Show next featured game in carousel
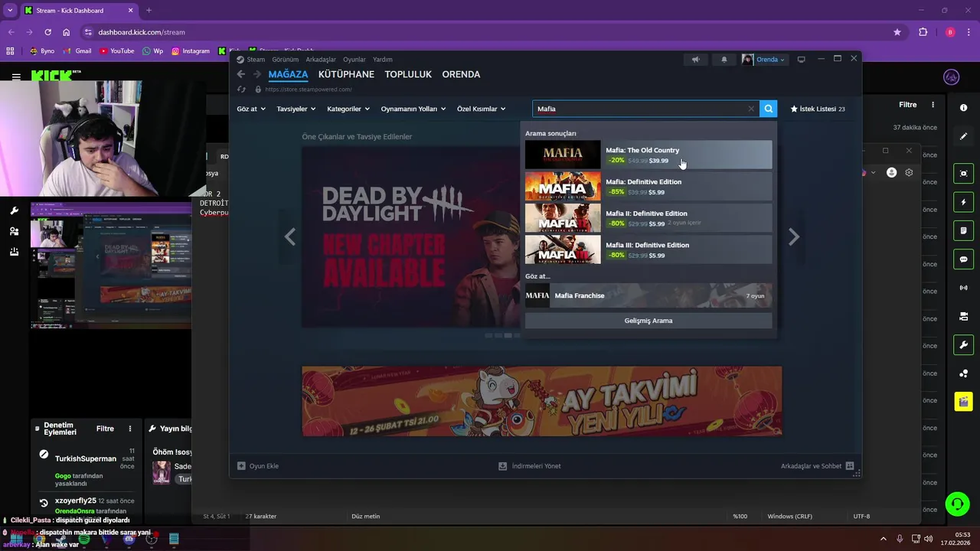This screenshot has width=980, height=551. (794, 237)
